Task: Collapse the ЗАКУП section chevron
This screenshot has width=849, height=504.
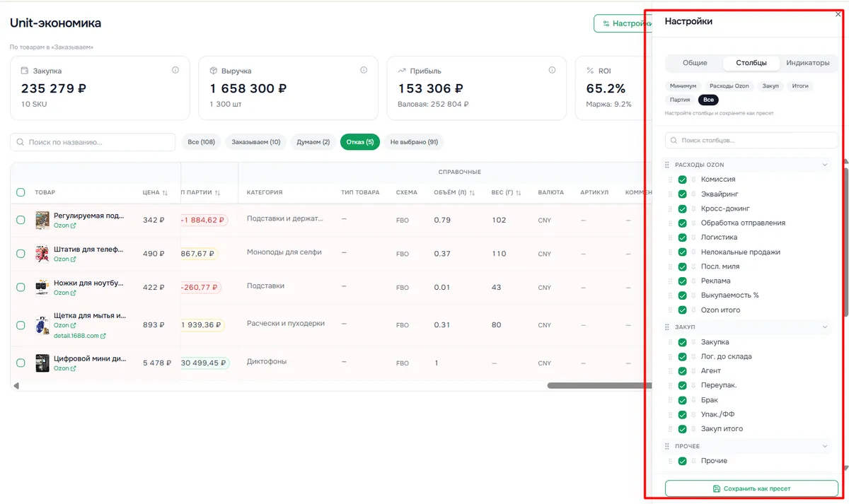Action: (824, 327)
